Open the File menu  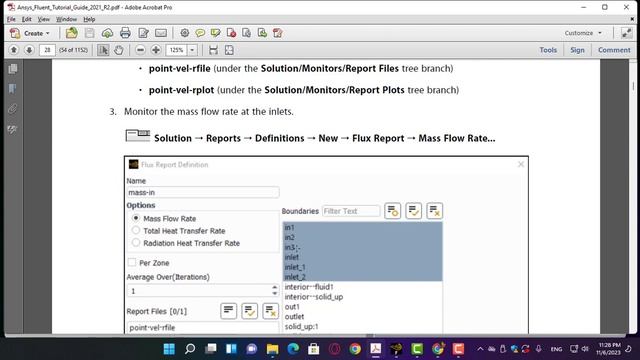[x=11, y=19]
